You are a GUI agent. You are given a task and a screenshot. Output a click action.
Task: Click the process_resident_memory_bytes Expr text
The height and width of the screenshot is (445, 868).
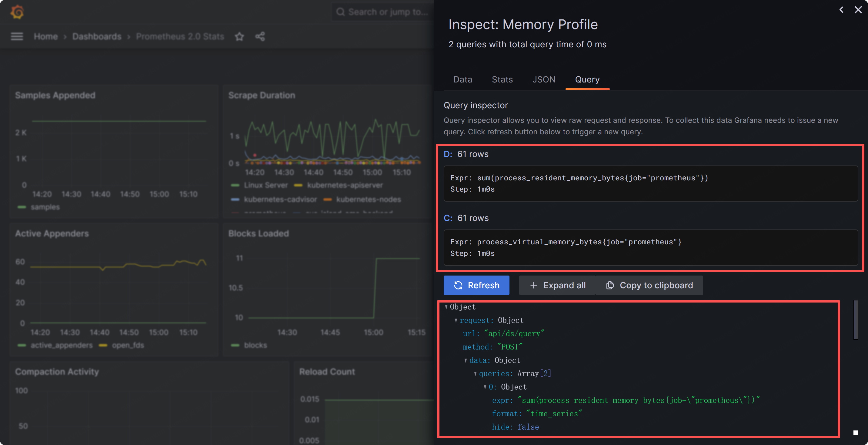point(579,178)
